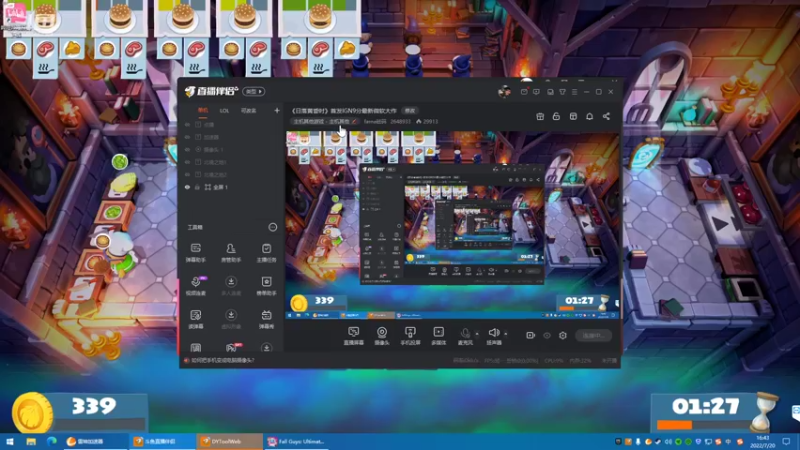Screen dimensions: 800x450
Task: Open Microsoft Edge from the taskbar
Action: (52, 441)
